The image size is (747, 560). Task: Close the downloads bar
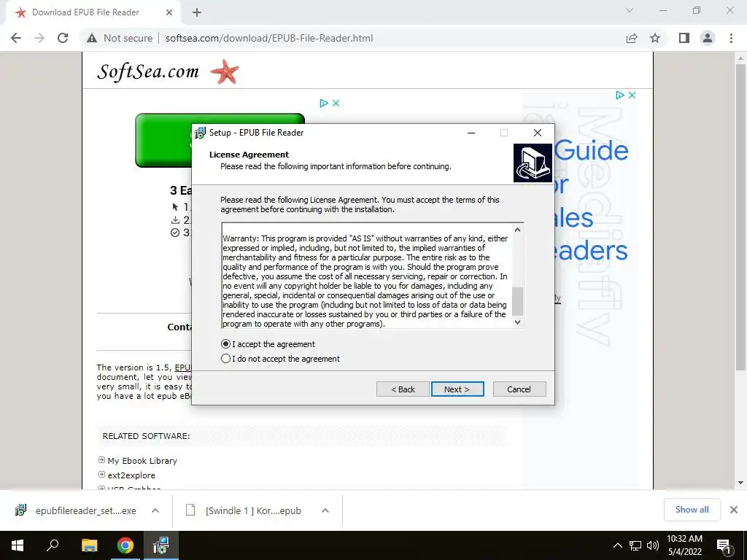click(x=734, y=510)
